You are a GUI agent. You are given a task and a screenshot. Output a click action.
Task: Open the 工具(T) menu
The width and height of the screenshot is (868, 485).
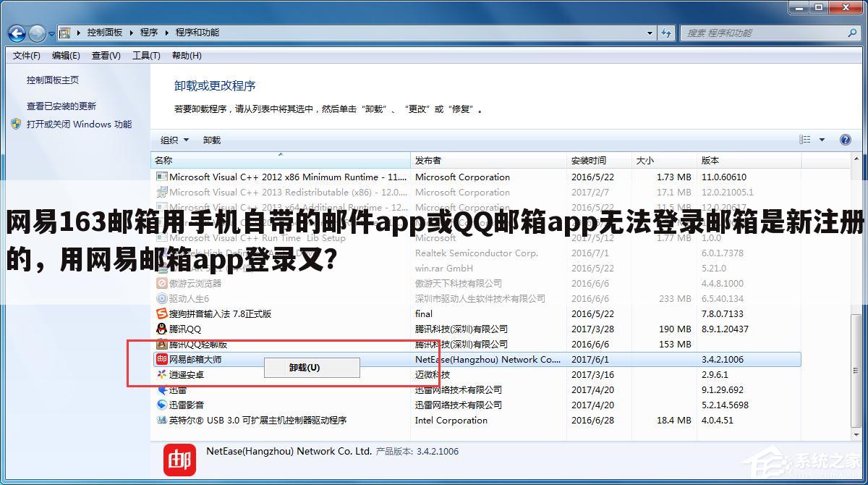pyautogui.click(x=146, y=56)
